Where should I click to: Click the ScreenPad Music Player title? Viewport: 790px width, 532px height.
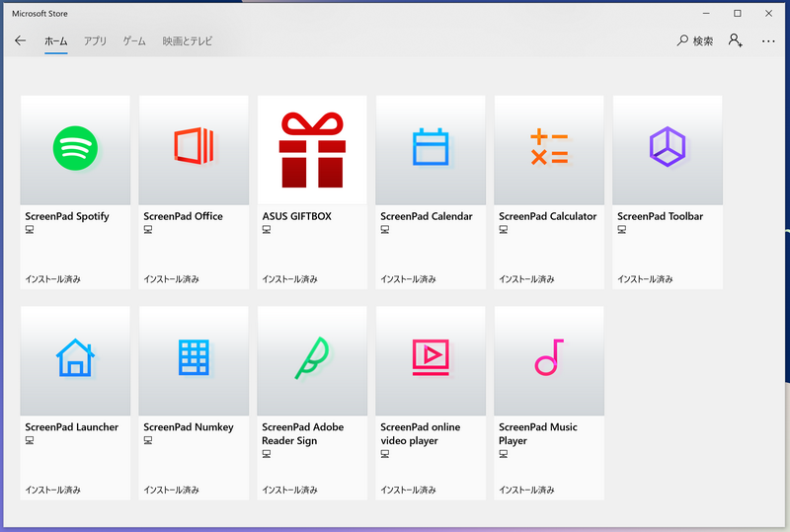[x=538, y=433]
